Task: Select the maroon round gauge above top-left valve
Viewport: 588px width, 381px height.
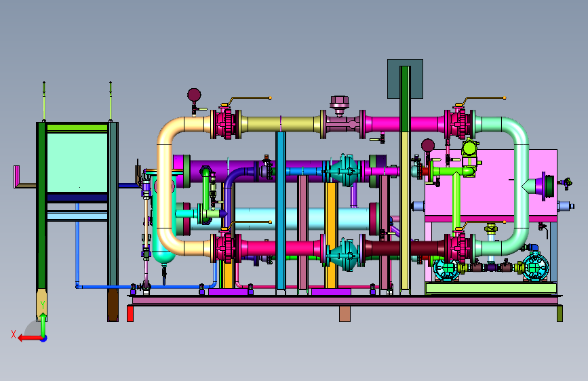Action: (x=194, y=95)
